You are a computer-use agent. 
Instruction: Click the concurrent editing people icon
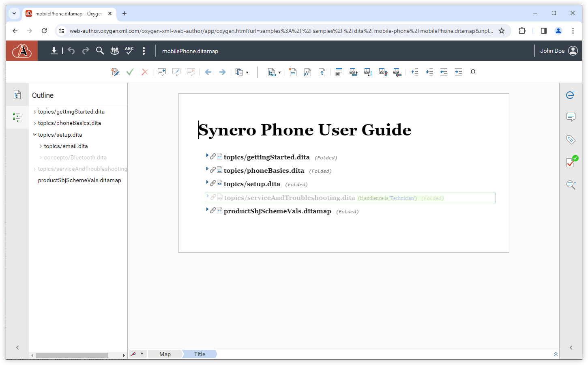pyautogui.click(x=115, y=51)
